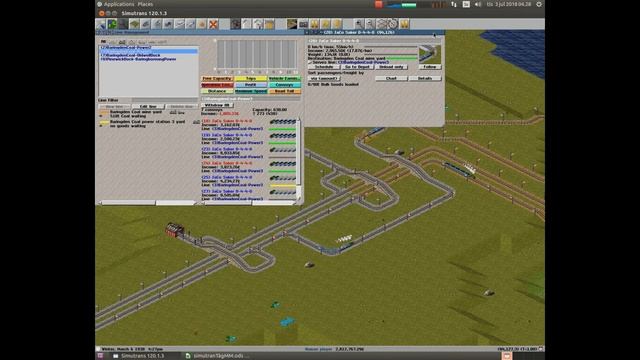Open the toolbar icon just after the slope tools
The width and height of the screenshot is (640, 360).
pyautogui.click(x=146, y=24)
